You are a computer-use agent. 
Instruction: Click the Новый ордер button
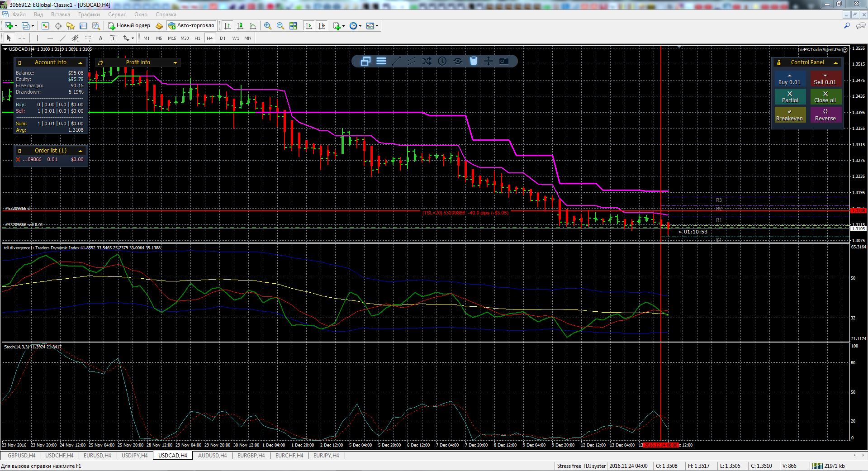(x=129, y=26)
